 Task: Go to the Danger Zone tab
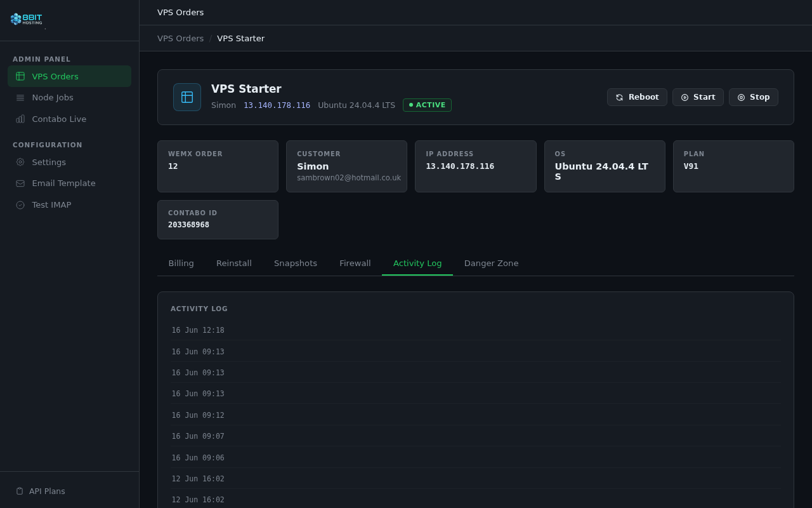[x=492, y=263]
